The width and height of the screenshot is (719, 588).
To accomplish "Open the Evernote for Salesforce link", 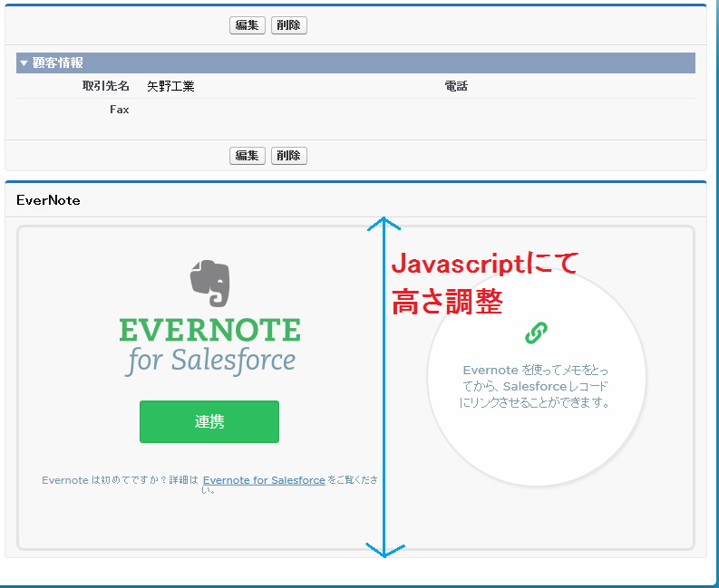I will [264, 480].
